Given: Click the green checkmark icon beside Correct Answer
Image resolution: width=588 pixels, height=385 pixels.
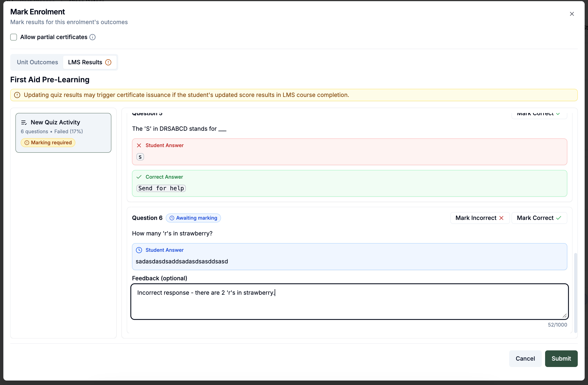Looking at the screenshot, I should click(x=139, y=177).
